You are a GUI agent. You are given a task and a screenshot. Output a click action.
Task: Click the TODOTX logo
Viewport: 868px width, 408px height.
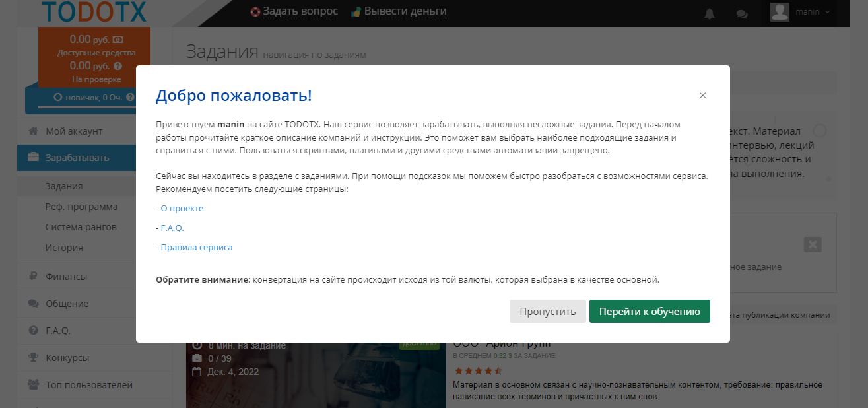coord(93,11)
